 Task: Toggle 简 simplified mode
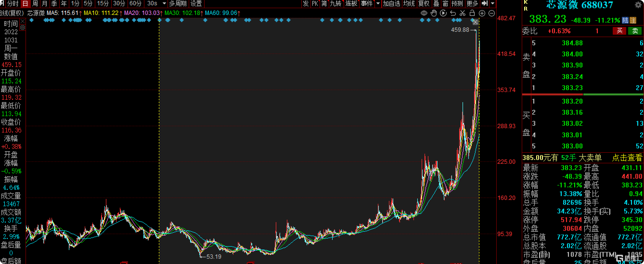pos(324,4)
